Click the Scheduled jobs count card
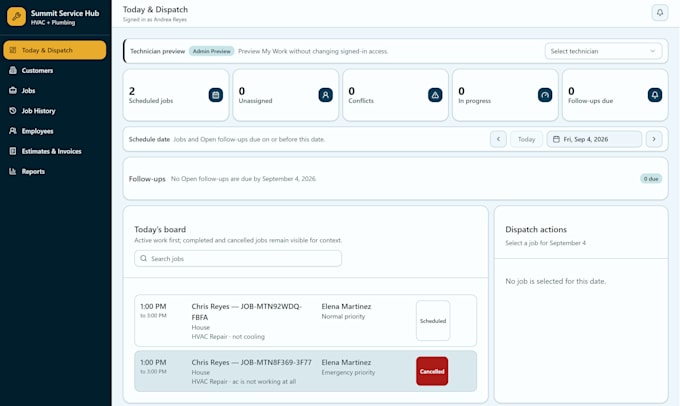 (x=176, y=95)
